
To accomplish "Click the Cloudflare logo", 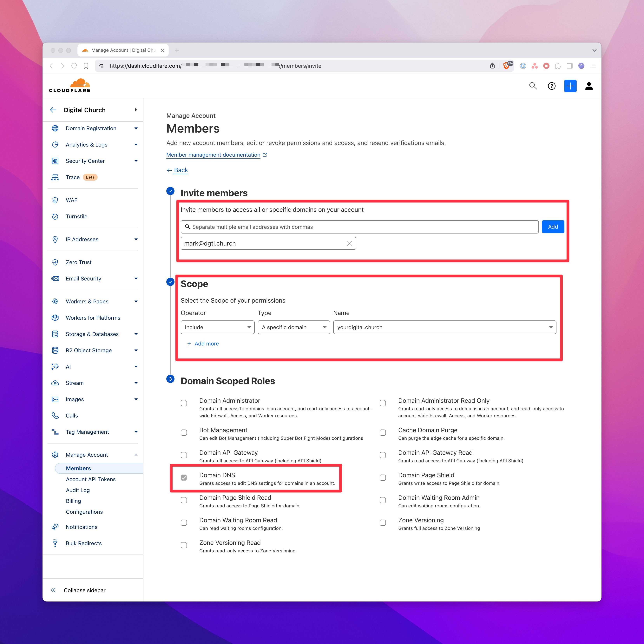I will (x=70, y=86).
